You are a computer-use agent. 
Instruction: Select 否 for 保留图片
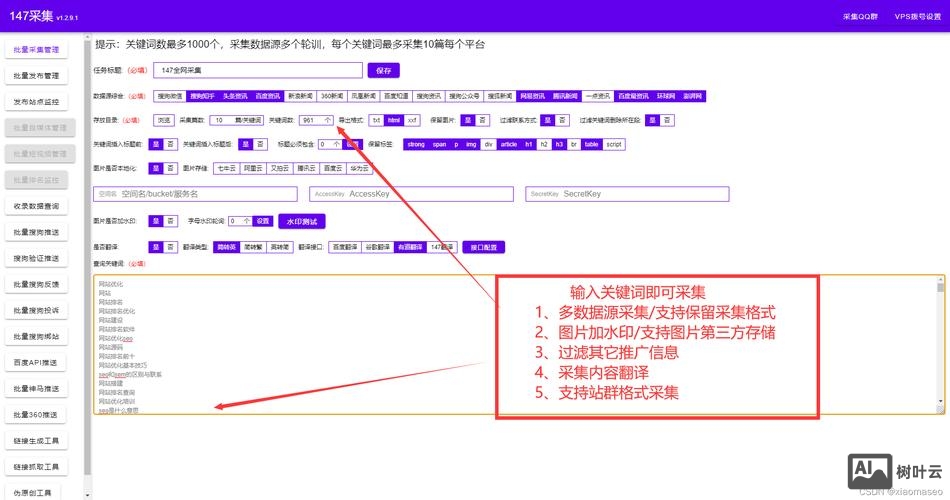click(x=482, y=120)
